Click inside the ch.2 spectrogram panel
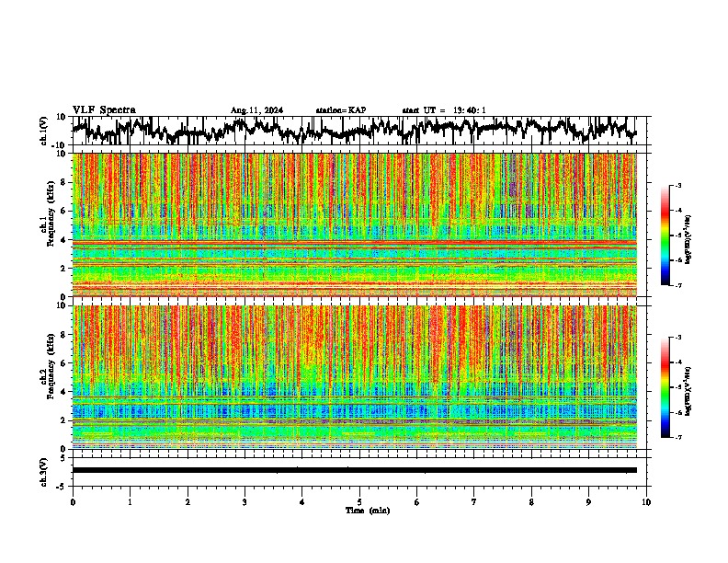This screenshot has height=563, width=728. (x=355, y=377)
